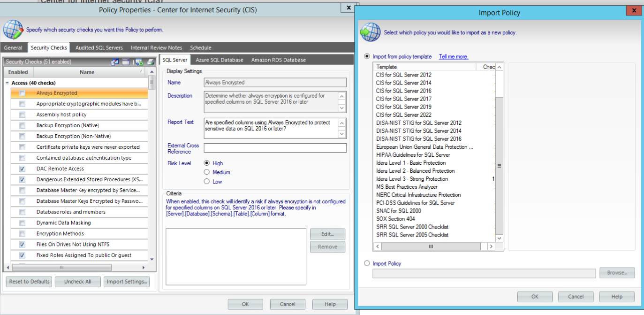Click Cancel in Policy Properties dialog
644x315 pixels.
click(x=288, y=304)
